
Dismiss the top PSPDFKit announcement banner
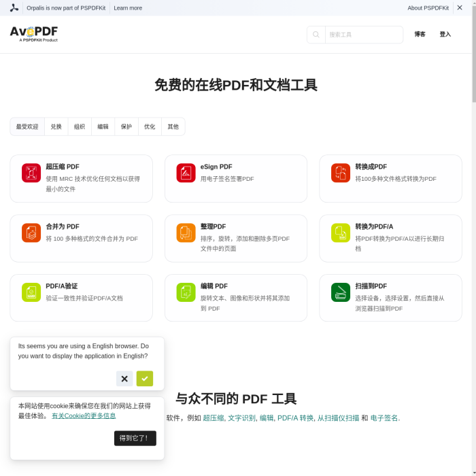(460, 7)
